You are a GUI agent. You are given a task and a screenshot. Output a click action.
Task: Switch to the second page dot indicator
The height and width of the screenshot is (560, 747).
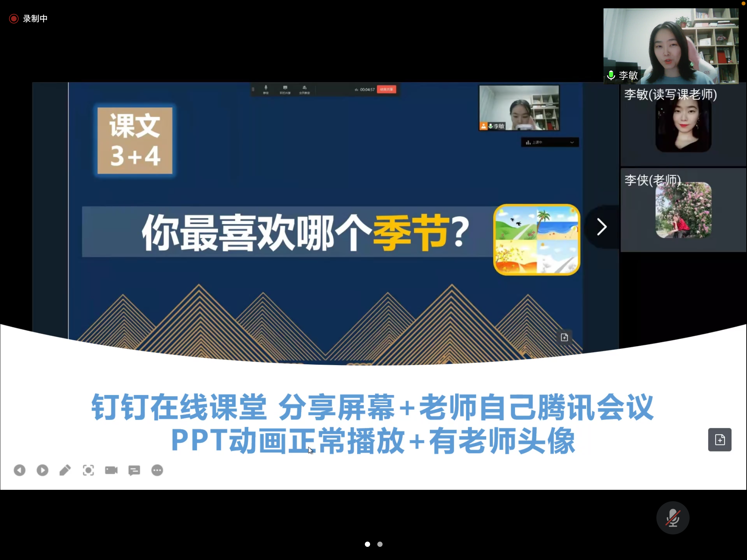point(380,544)
